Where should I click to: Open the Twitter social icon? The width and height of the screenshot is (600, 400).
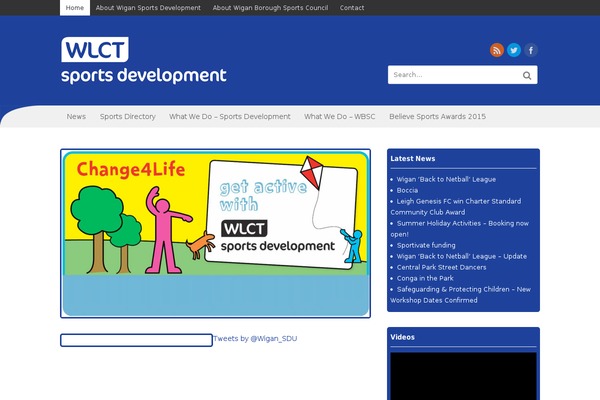coord(514,50)
